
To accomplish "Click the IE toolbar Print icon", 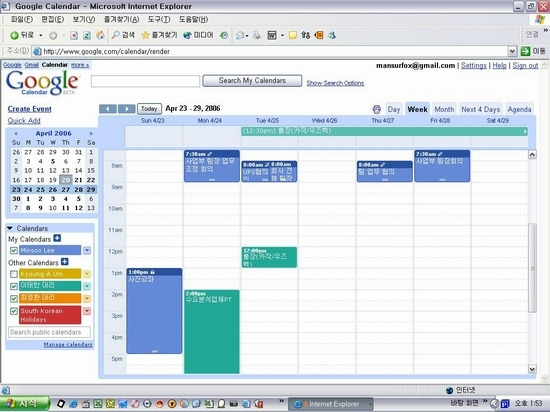I will point(257,35).
